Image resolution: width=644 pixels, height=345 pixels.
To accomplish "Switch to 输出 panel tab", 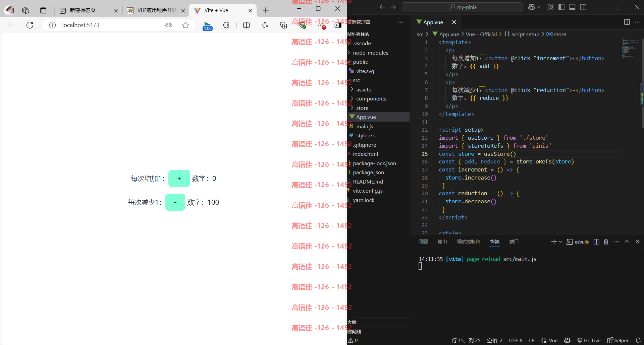I will click(x=442, y=241).
